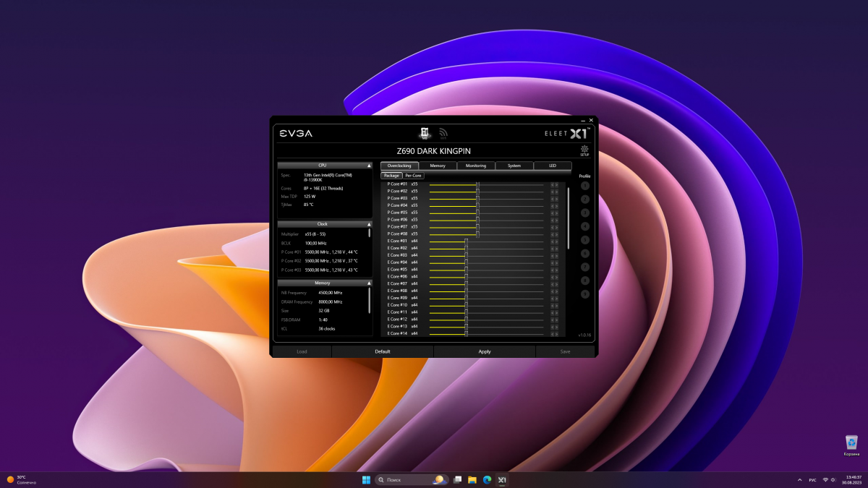The height and width of the screenshot is (488, 868).
Task: Decrease the E Core #06 multiplier
Action: 552,276
